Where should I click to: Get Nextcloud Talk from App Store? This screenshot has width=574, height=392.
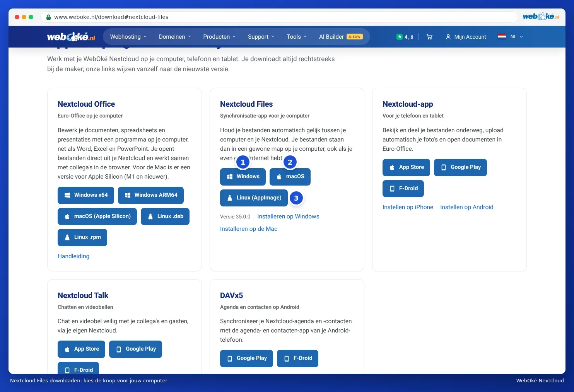81,349
